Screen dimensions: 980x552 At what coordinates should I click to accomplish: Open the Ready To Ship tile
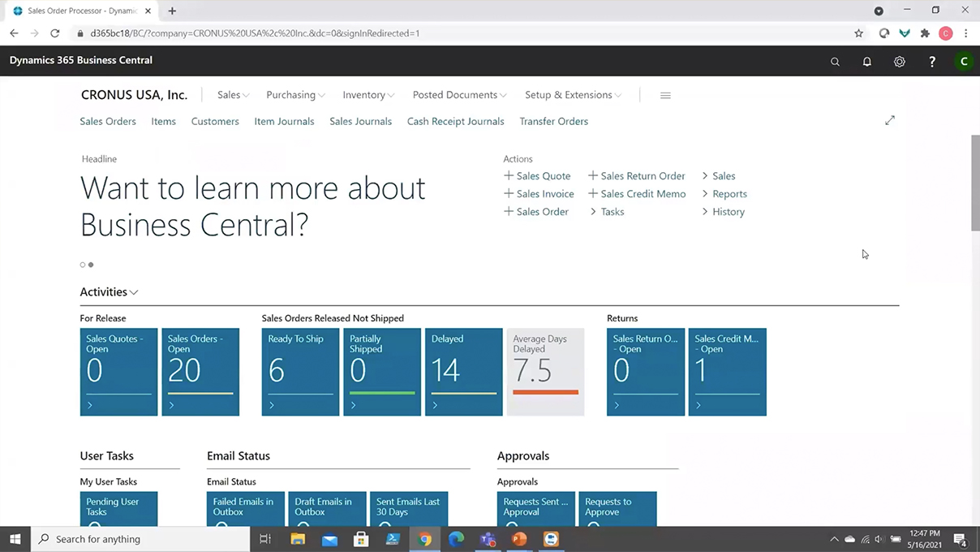pyautogui.click(x=300, y=372)
